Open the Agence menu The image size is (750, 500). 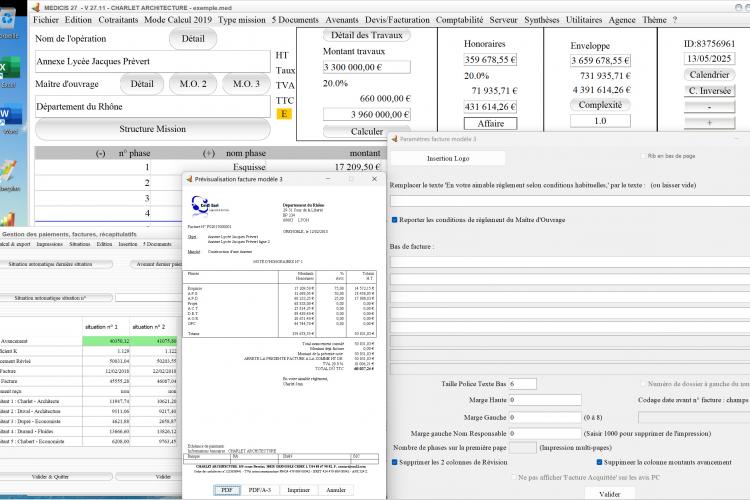point(622,20)
